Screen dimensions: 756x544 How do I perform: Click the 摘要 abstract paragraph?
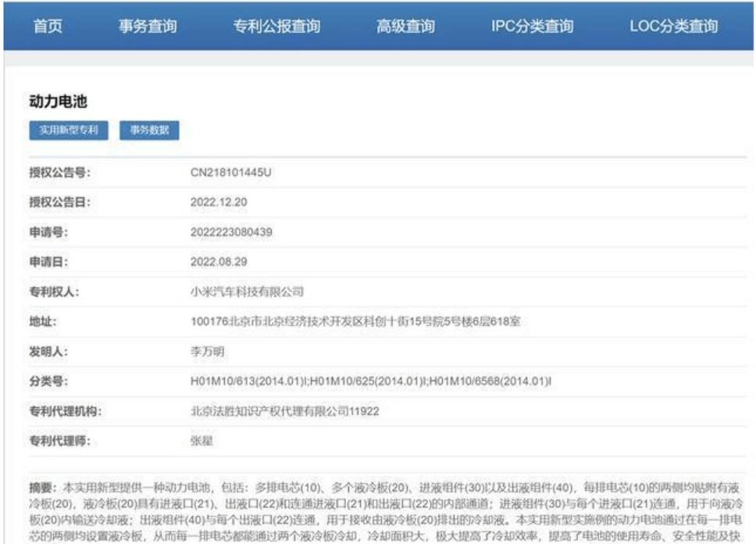(386, 512)
